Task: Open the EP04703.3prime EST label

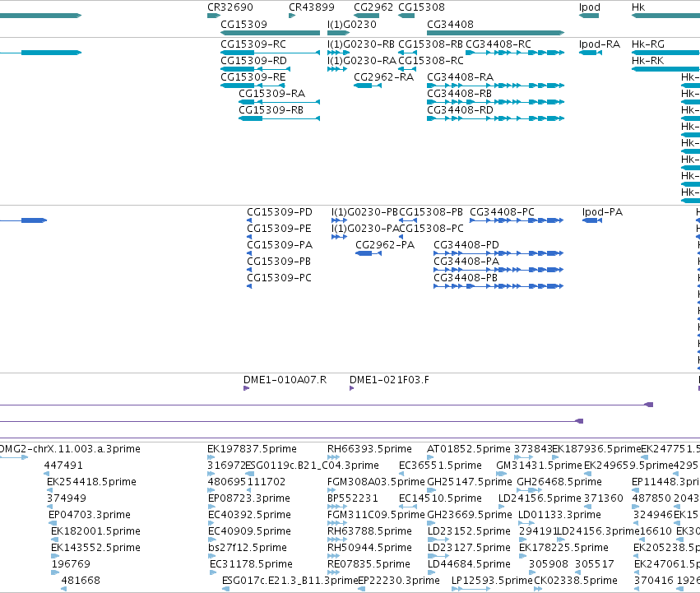Action: click(x=90, y=515)
